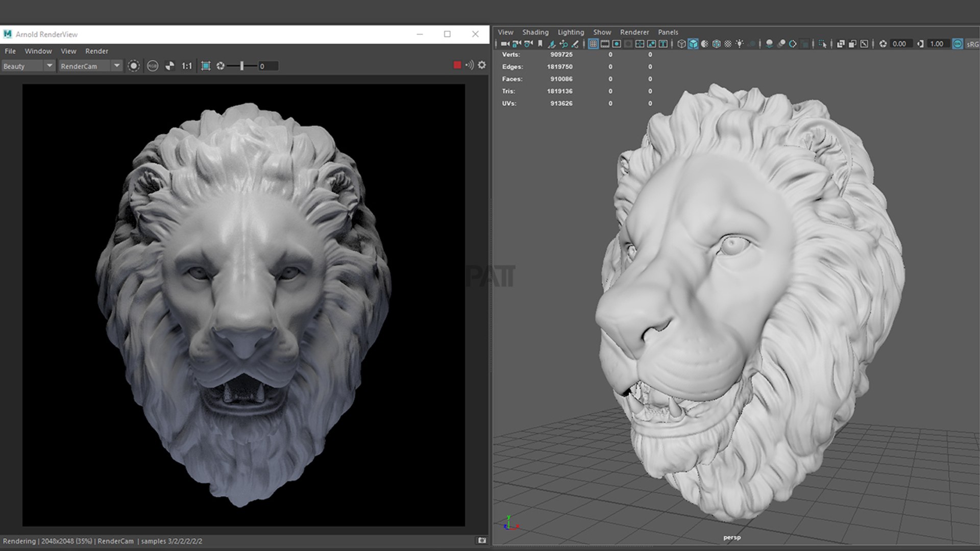Open the viewport Lighting menu

pyautogui.click(x=571, y=32)
